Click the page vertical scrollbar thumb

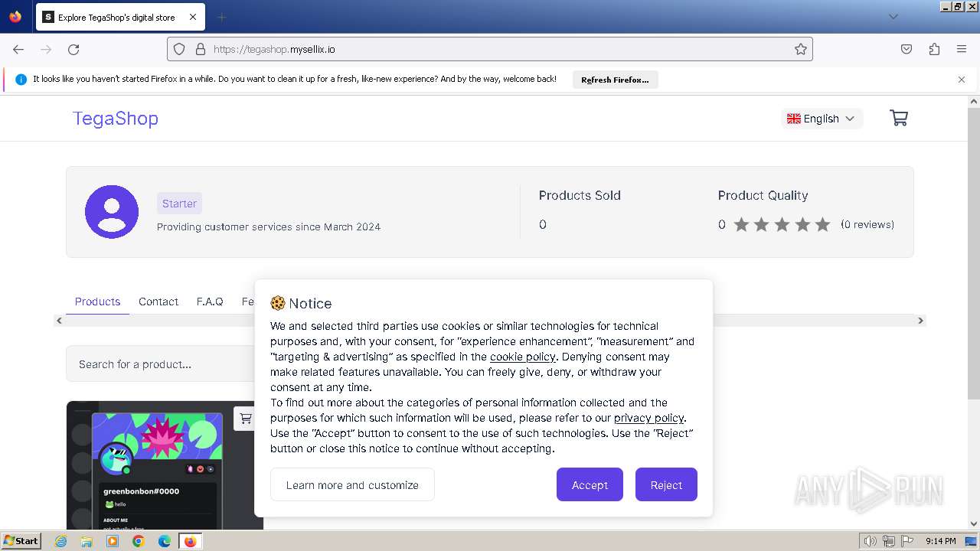974,253
